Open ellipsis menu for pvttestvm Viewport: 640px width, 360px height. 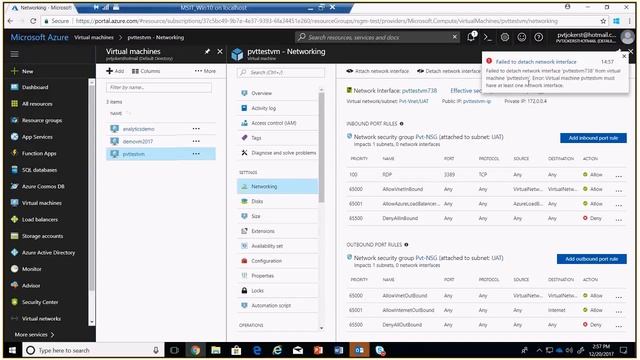click(196, 154)
